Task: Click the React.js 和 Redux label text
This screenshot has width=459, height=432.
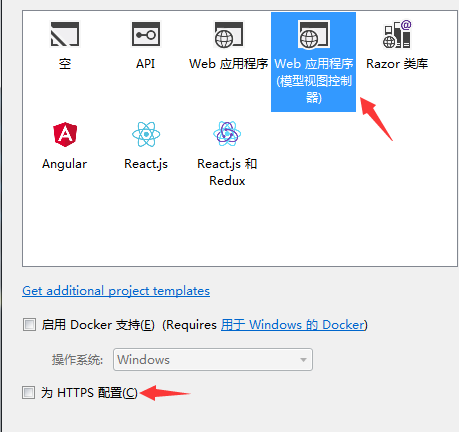Action: point(227,172)
